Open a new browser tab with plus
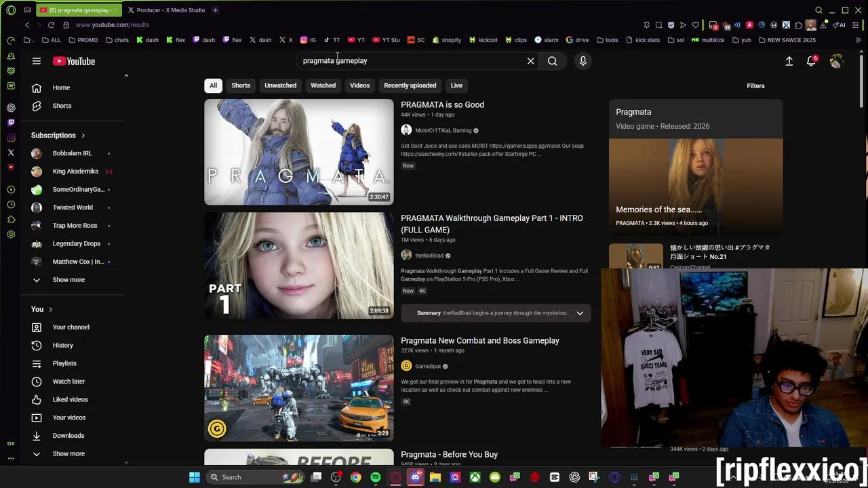This screenshot has width=868, height=488. pos(215,10)
